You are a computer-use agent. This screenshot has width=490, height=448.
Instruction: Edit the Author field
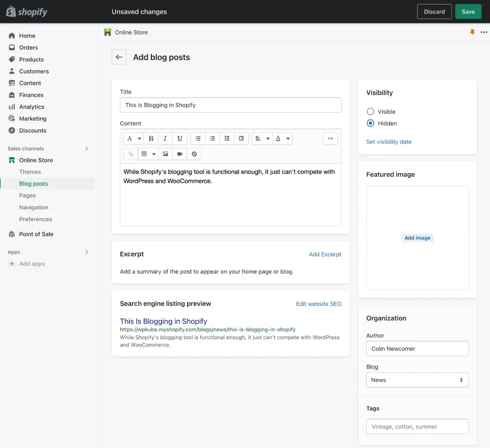click(417, 348)
